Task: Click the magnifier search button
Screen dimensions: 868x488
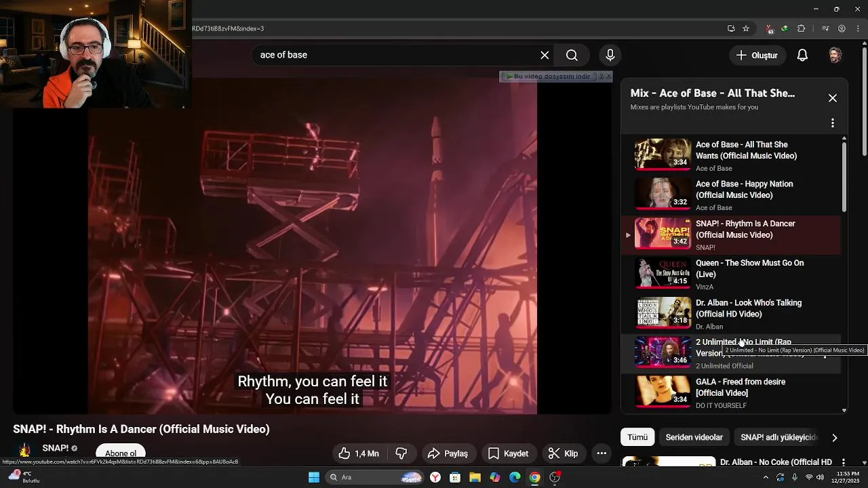Action: [x=572, y=55]
